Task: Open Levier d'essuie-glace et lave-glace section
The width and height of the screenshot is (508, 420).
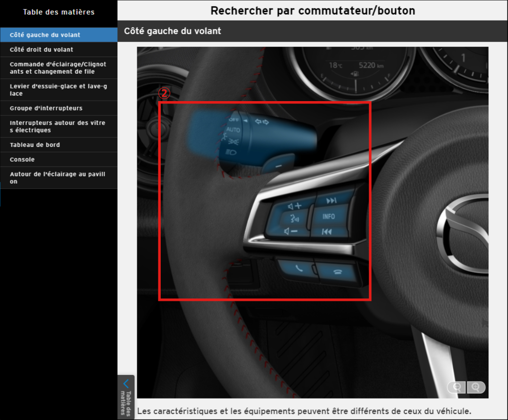Action: coord(59,90)
